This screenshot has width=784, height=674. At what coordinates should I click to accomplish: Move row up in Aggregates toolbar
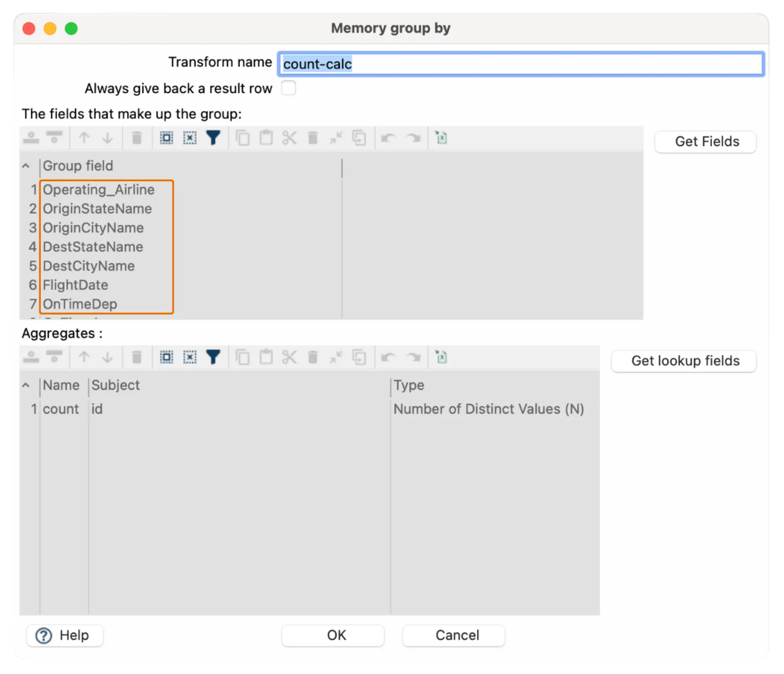click(84, 357)
